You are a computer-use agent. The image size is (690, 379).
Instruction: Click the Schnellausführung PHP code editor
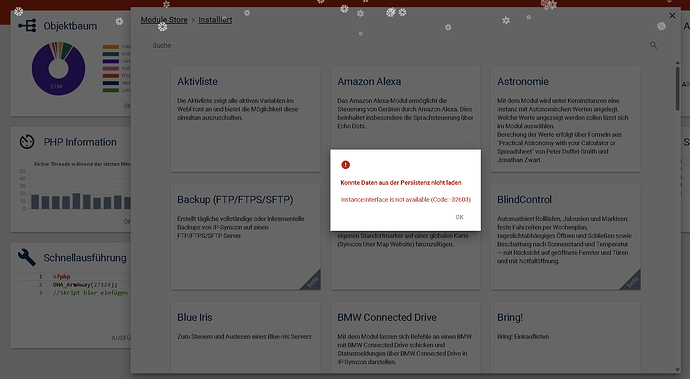tap(74, 302)
